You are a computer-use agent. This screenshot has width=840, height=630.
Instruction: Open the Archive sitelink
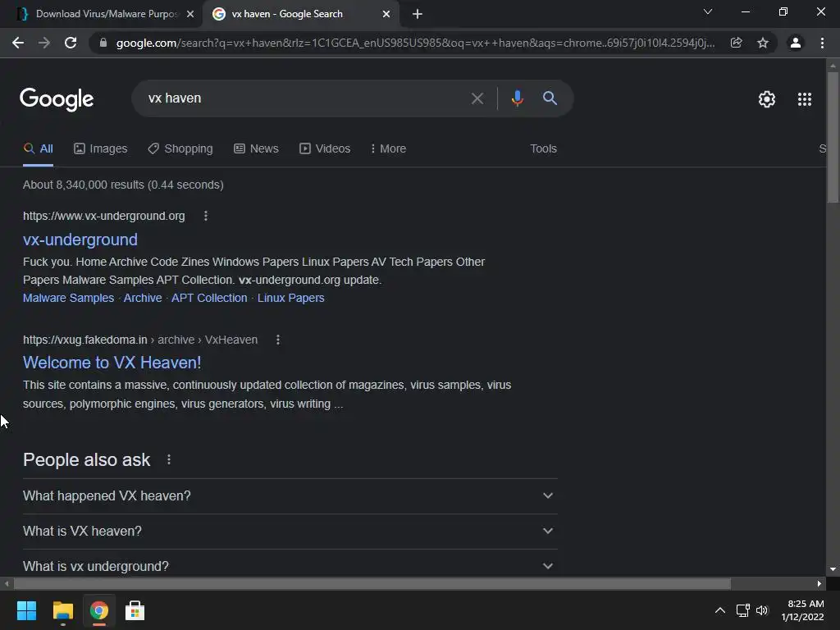[x=143, y=298]
